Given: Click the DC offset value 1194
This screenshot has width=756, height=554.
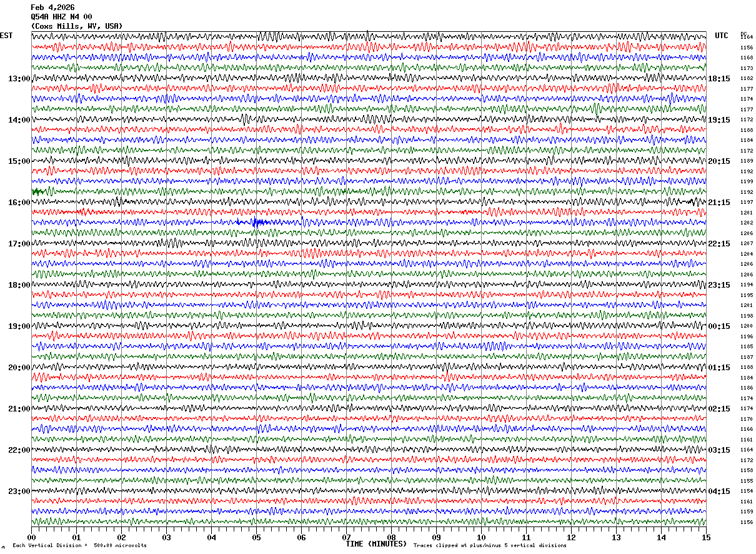Looking at the screenshot, I should click(x=747, y=285).
